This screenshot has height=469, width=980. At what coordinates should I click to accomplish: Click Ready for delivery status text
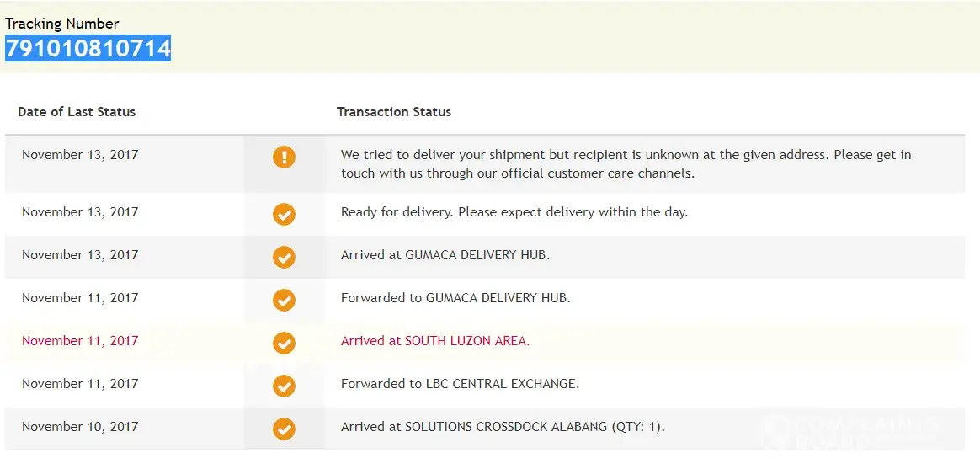point(514,212)
